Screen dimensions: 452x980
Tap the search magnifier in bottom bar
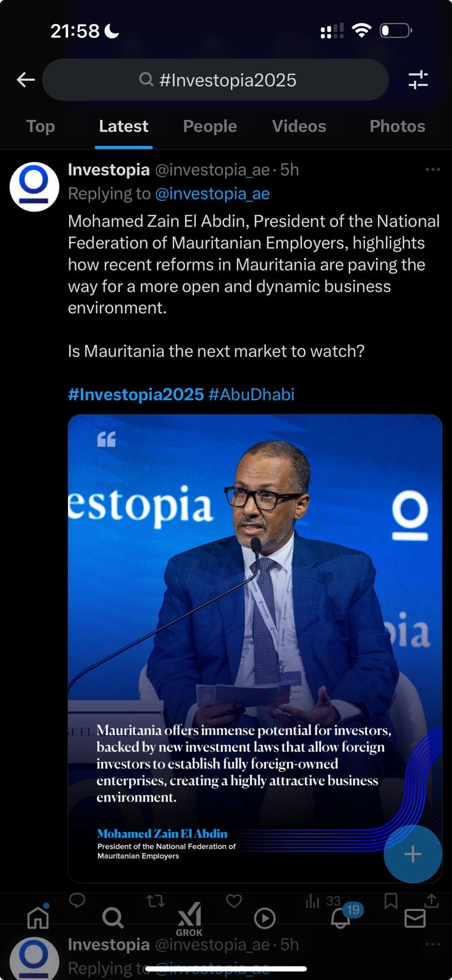click(x=113, y=918)
